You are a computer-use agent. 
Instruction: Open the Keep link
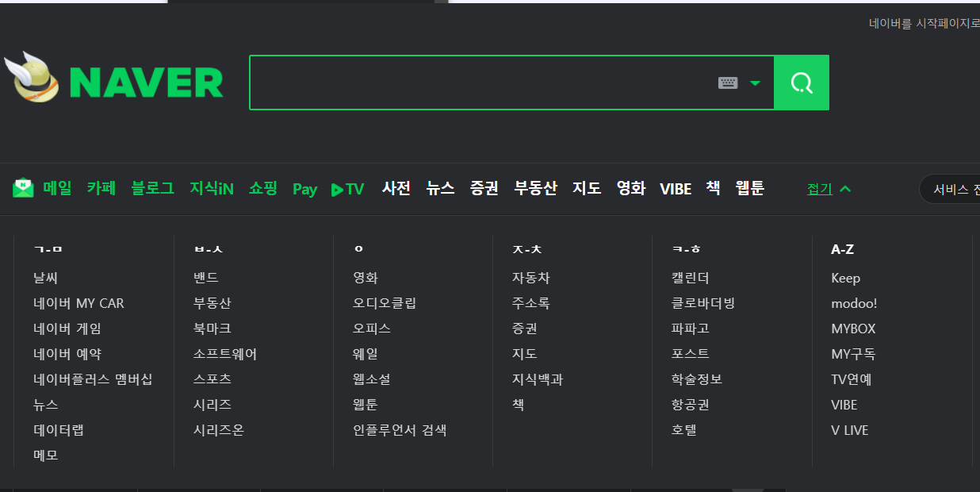pos(846,278)
